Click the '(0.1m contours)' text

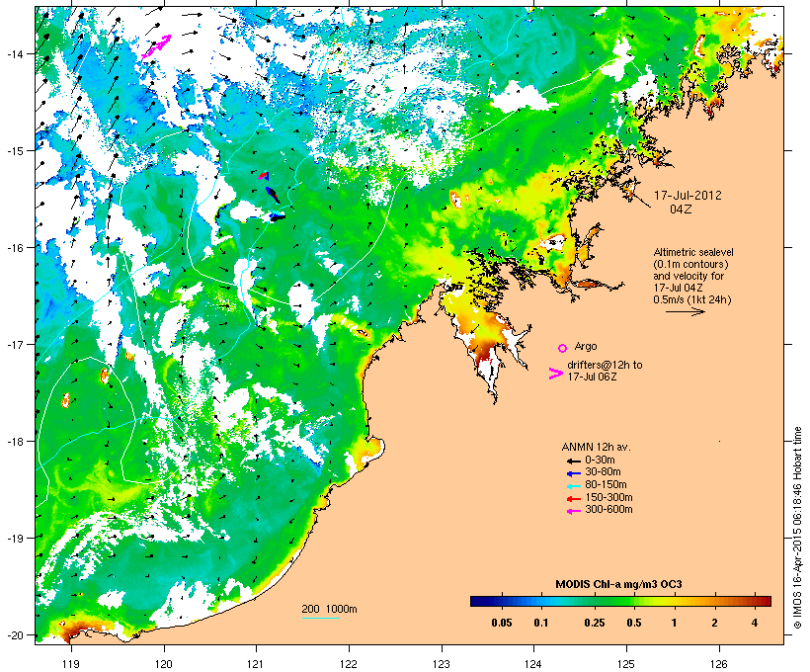(691, 264)
